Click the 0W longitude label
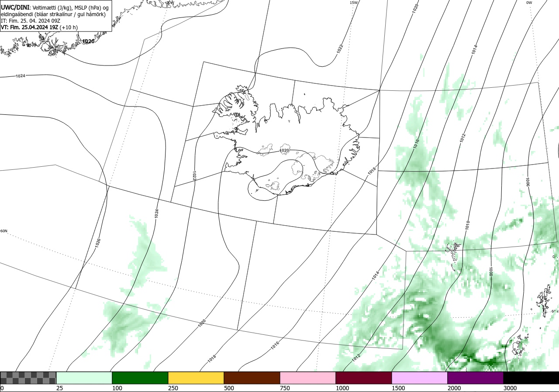The width and height of the screenshot is (559, 392). (529, 3)
